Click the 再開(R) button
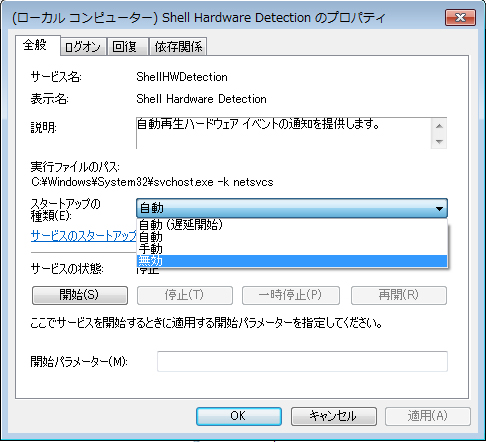The height and width of the screenshot is (442, 486). (399, 295)
